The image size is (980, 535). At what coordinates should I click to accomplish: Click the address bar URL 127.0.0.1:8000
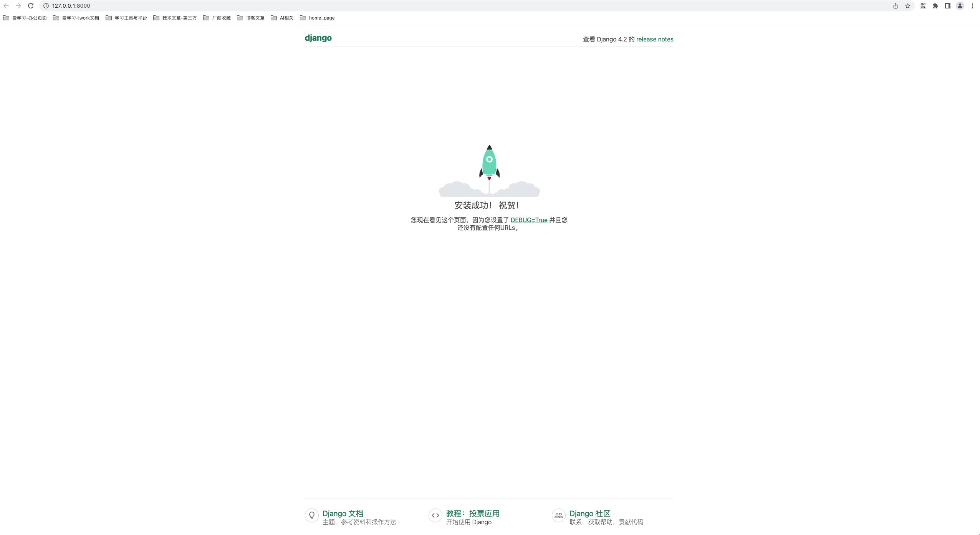[x=71, y=6]
